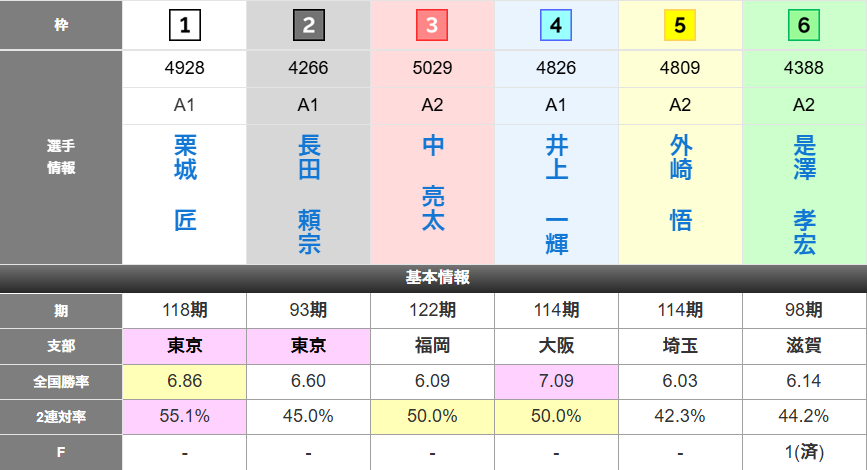Select the 全国勝率 row header
The image size is (867, 470).
pos(61,380)
